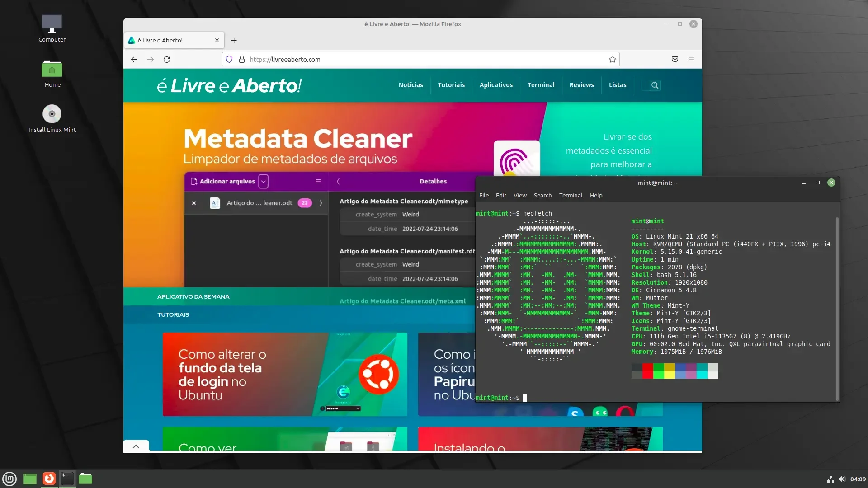Image resolution: width=868 pixels, height=488 pixels.
Task: Open the Home folder desktop icon
Action: point(52,74)
